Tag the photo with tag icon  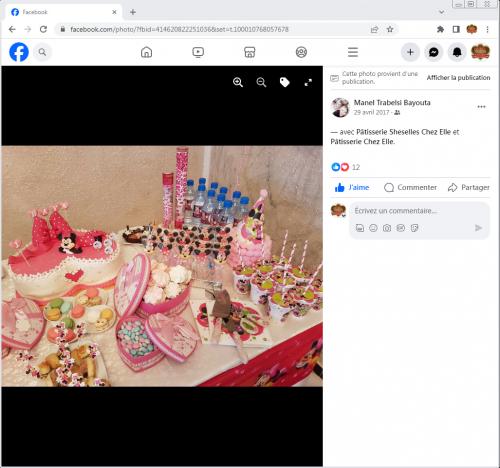pyautogui.click(x=284, y=82)
